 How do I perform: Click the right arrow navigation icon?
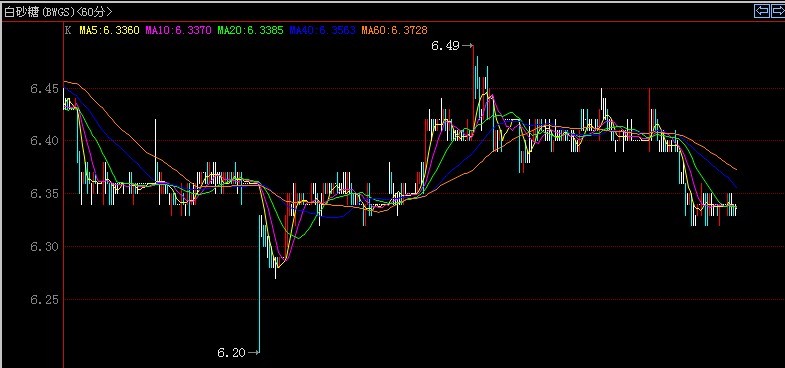777,11
